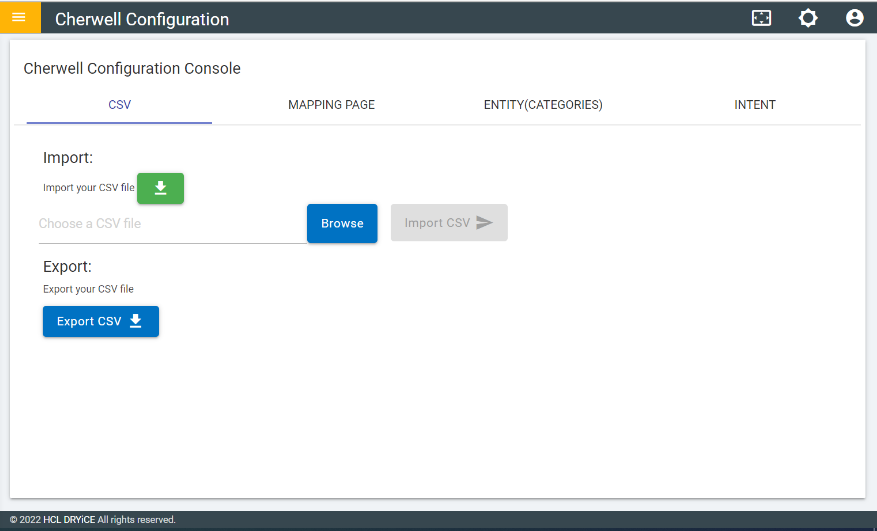Click the green download template button

pos(161,188)
